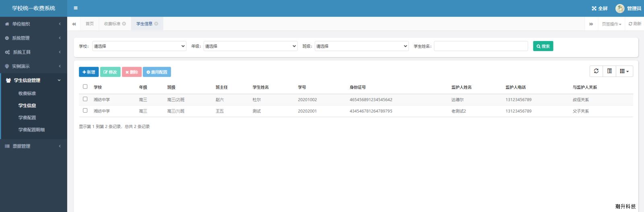Open 学费配置明细 in sidebar submenu

coord(31,130)
